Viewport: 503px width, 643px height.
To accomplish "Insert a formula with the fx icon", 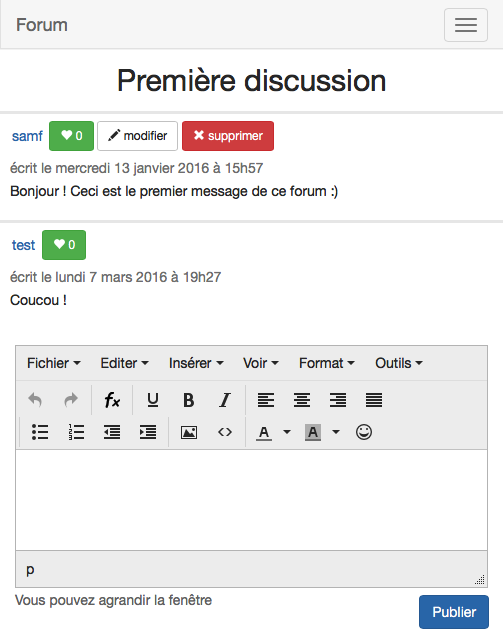I will (x=112, y=400).
